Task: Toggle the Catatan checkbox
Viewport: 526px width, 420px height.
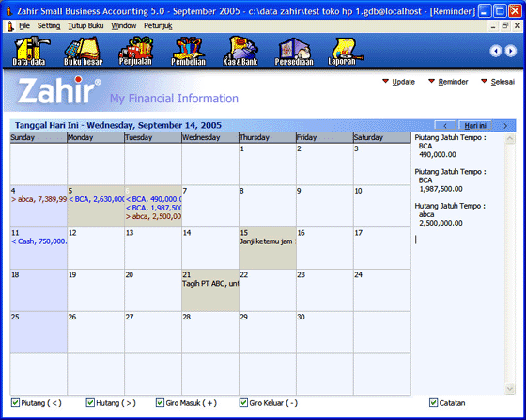Action: tap(433, 402)
